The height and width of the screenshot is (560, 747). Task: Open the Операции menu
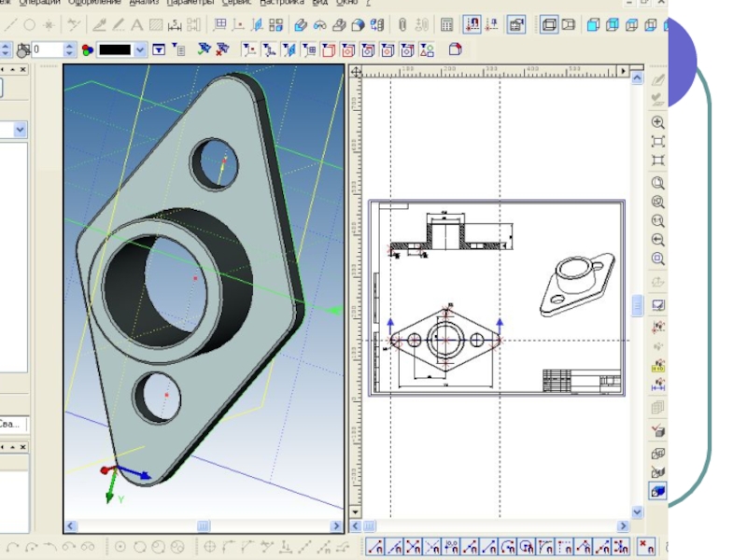tap(40, 3)
